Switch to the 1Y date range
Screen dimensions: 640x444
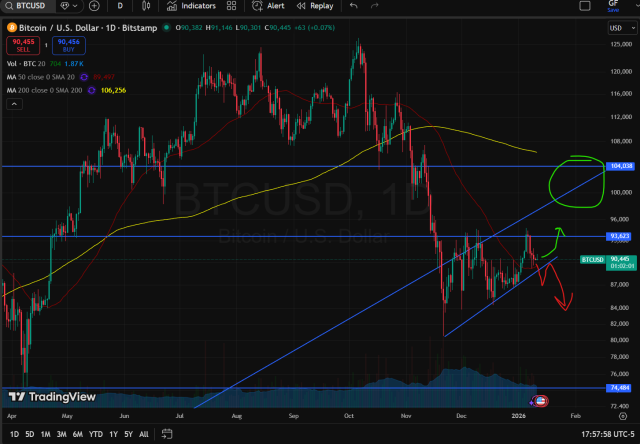click(114, 434)
